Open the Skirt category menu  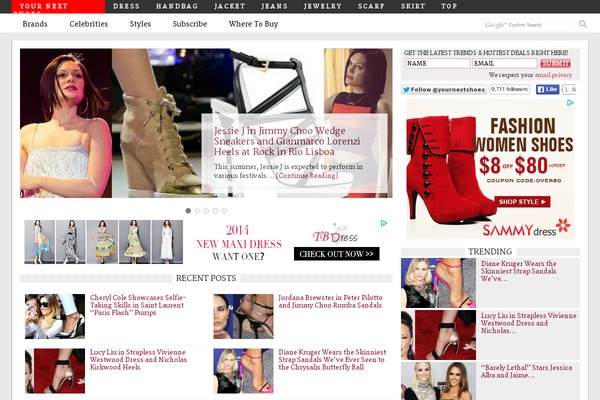tap(413, 6)
